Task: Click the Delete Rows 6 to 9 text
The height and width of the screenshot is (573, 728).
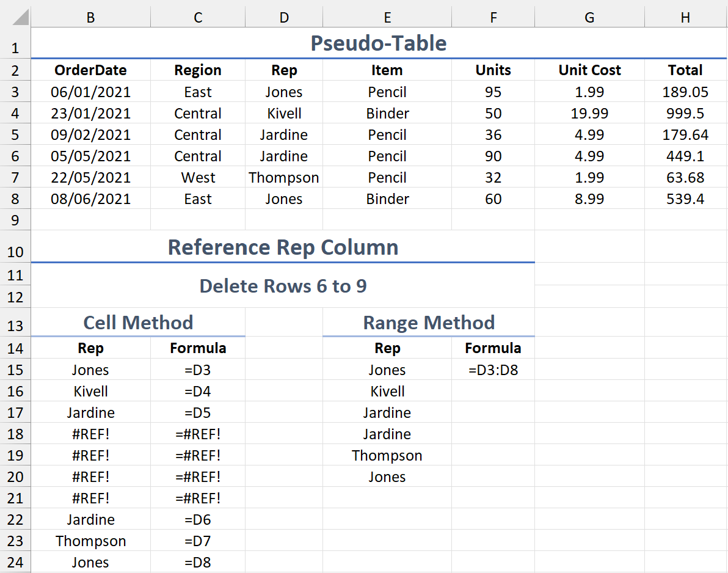Action: click(283, 286)
